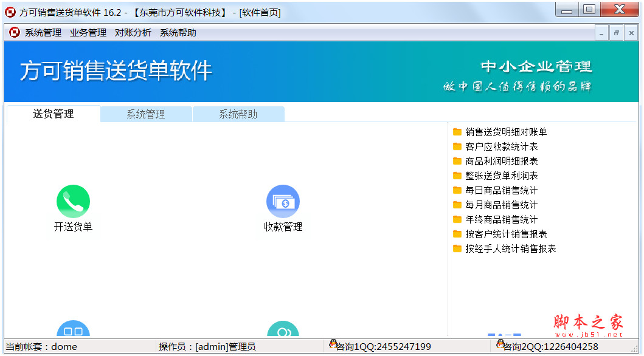Click QQ penguin icon beside 咨询2QQ
Screen dimensions: 644x356
(x=500, y=344)
